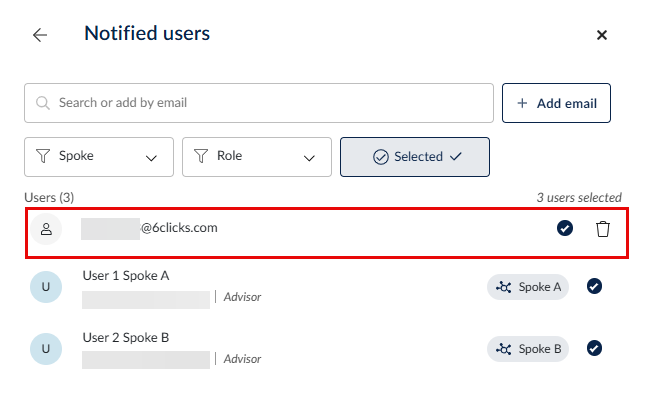This screenshot has width=646, height=407.
Task: Click the @6clicks.com email address text
Action: pyautogui.click(x=179, y=228)
